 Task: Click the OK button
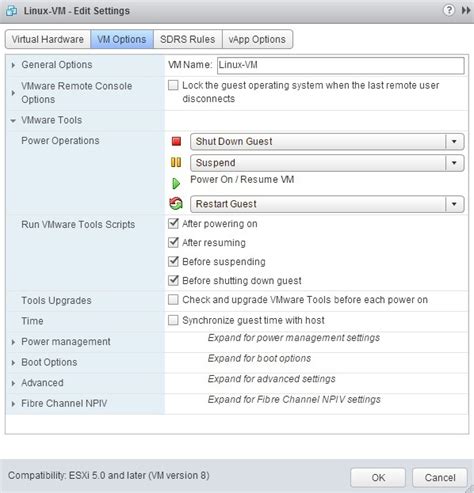point(378,478)
